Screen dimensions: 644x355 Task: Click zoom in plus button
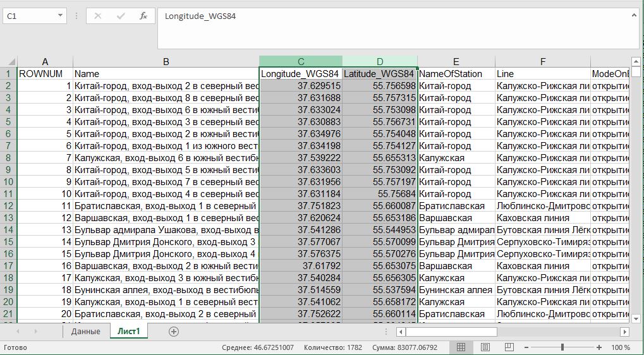599,347
